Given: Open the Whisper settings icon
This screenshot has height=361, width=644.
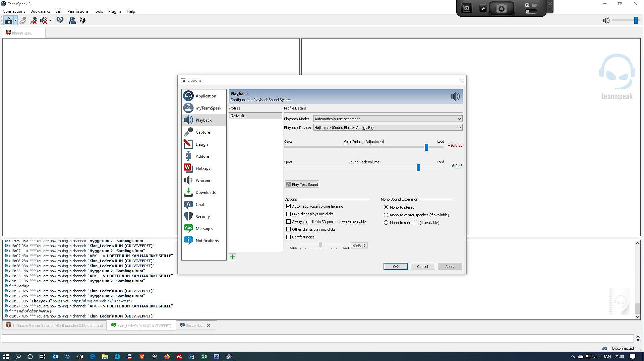Looking at the screenshot, I should (188, 180).
